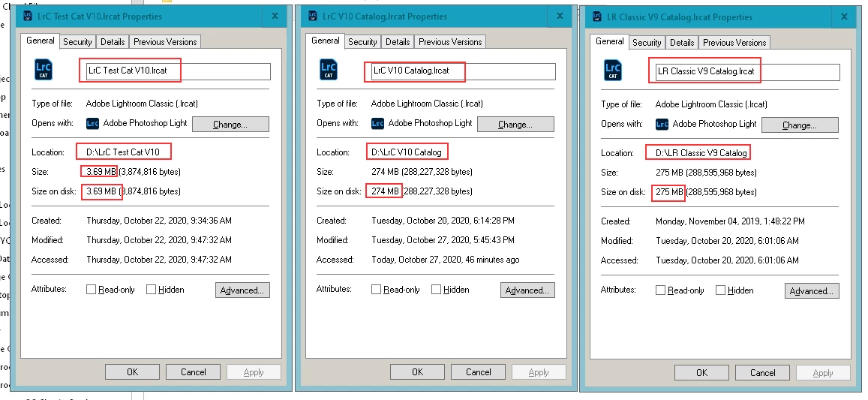Open Previous Versions tab in LrC V10 Catalog properties
The height and width of the screenshot is (400, 868).
coord(450,42)
